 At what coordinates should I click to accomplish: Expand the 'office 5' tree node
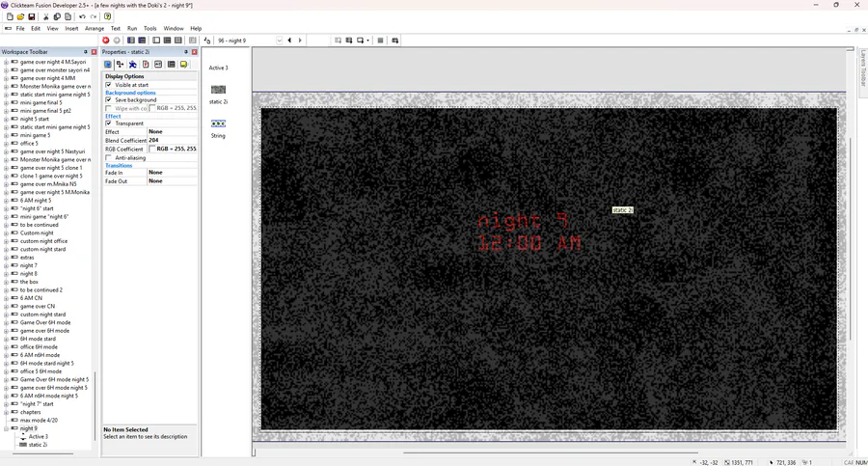(x=6, y=143)
